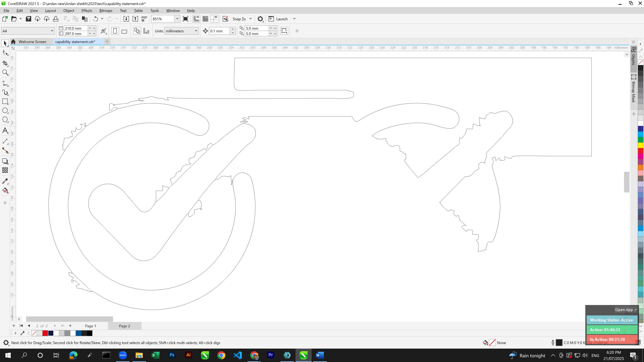
Task: Select the no-color swatch in document palette
Action: [x=34, y=333]
